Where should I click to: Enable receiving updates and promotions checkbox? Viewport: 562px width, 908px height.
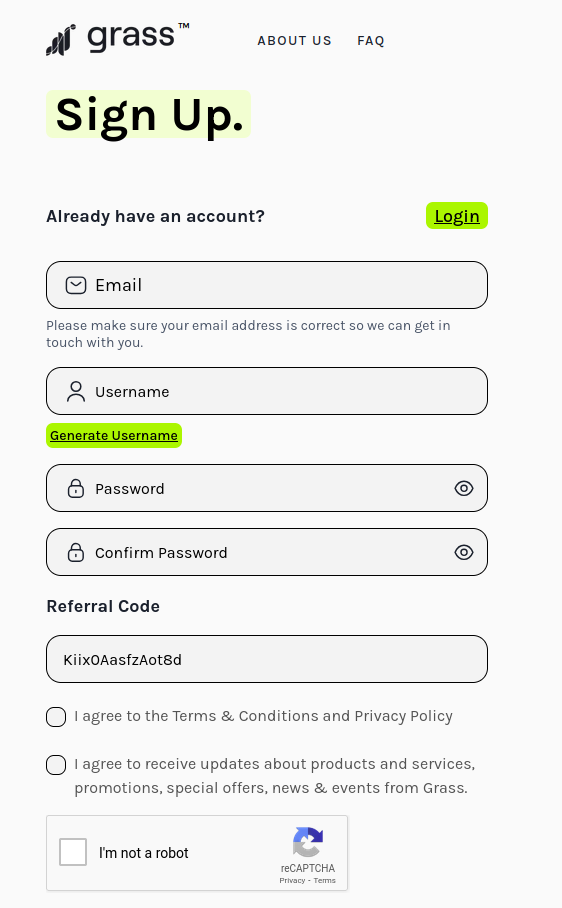(56, 764)
